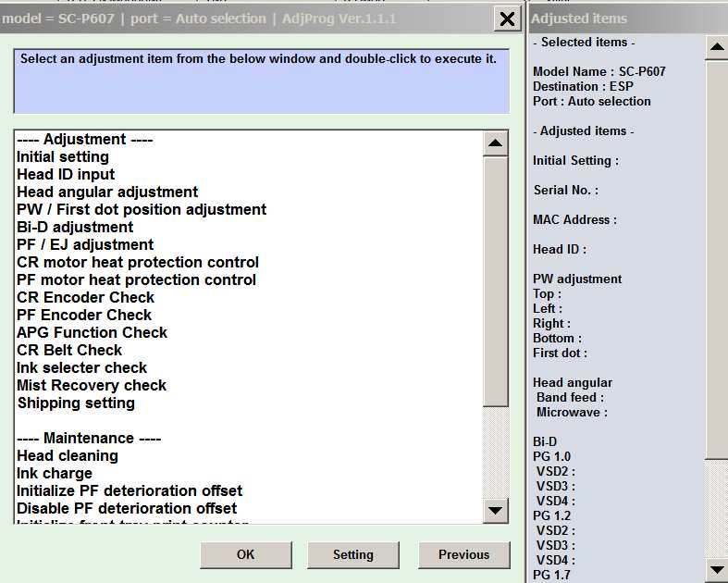Screen dimensions: 728x583
Task: Click Port : Auto selection in right panel
Action: (x=591, y=101)
